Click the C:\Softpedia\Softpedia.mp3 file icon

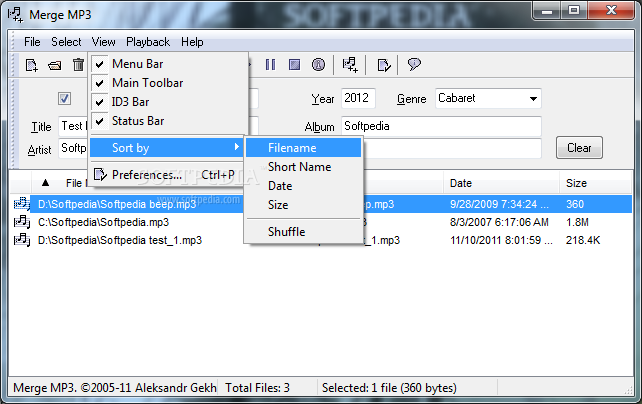click(22, 222)
